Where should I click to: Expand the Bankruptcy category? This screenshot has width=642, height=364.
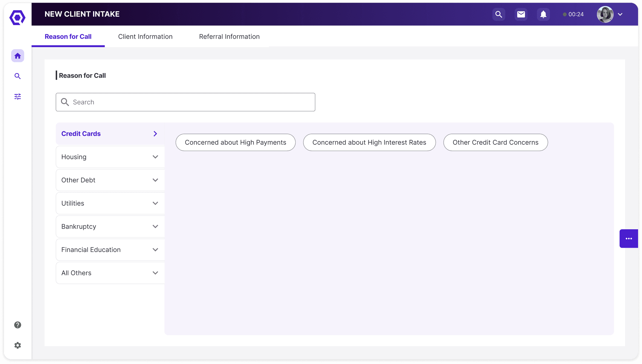click(x=110, y=227)
